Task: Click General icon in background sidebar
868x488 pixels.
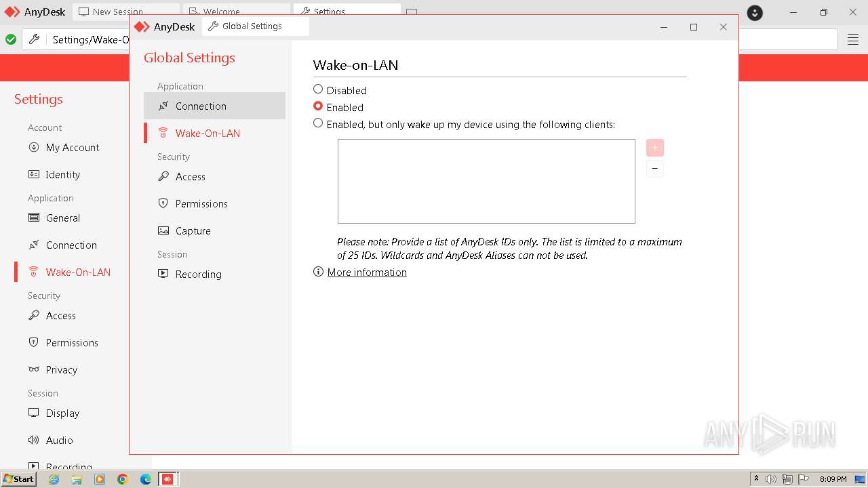Action: click(34, 218)
